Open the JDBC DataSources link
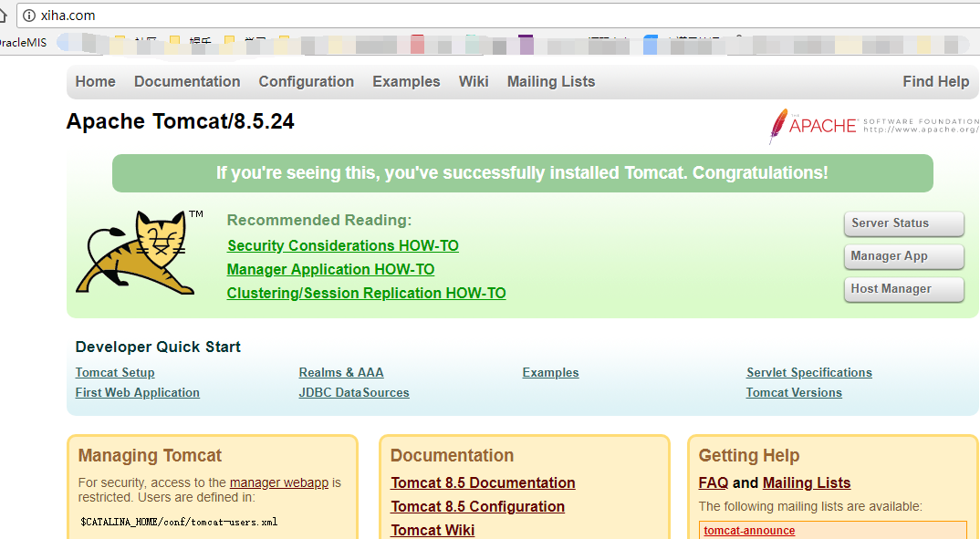Screen dimensions: 980x539 [354, 393]
